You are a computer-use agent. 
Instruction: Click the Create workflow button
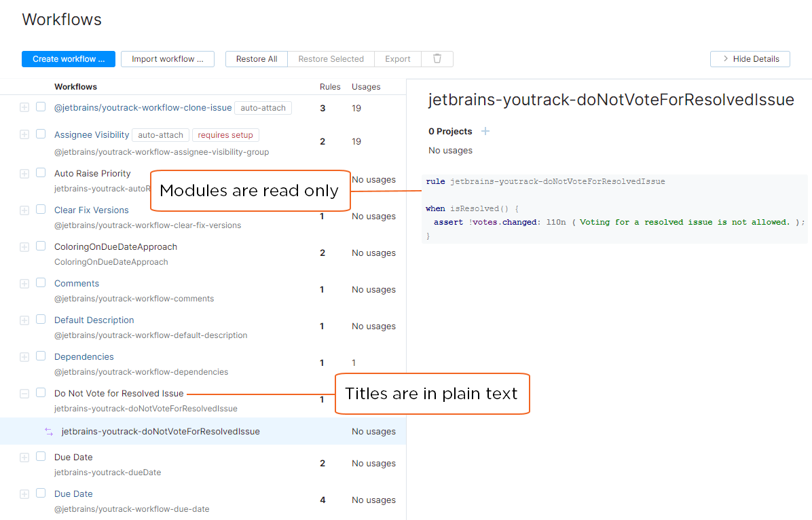tap(69, 59)
